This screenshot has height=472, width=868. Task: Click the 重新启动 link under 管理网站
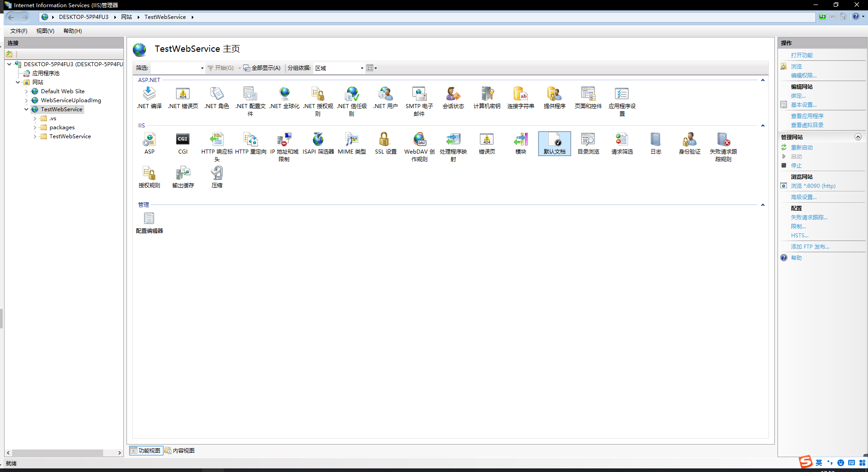point(801,147)
